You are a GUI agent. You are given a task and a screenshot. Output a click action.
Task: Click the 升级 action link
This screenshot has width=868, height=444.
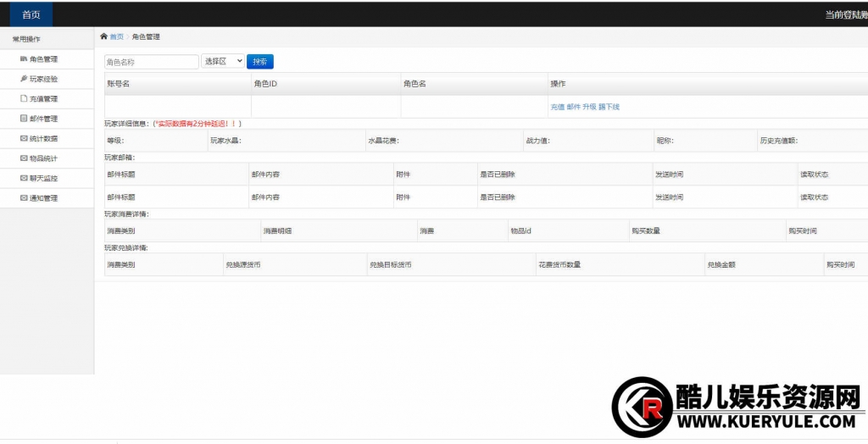[589, 107]
